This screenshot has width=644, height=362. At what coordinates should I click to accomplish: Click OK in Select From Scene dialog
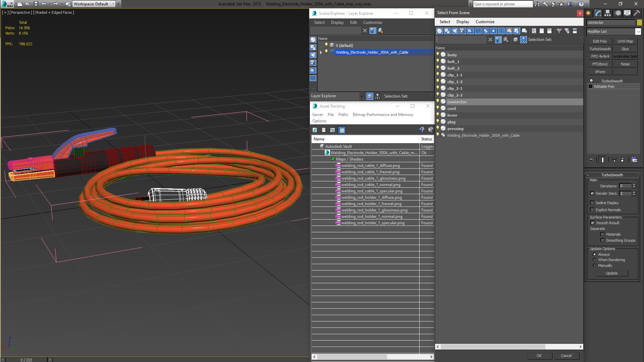(x=539, y=356)
